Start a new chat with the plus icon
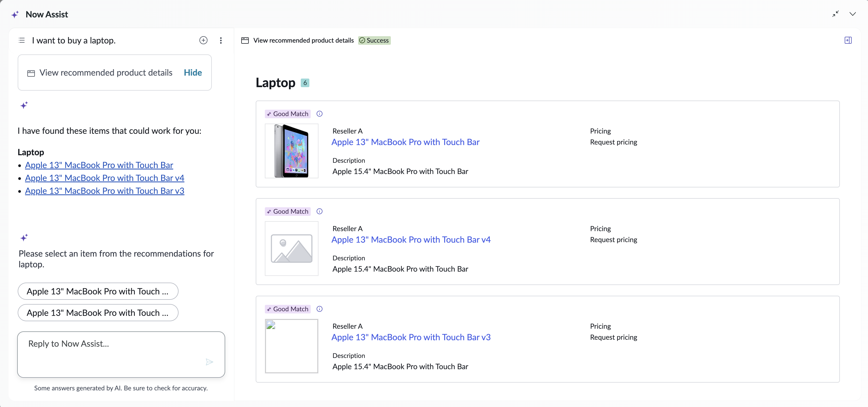The image size is (868, 407). (x=203, y=40)
